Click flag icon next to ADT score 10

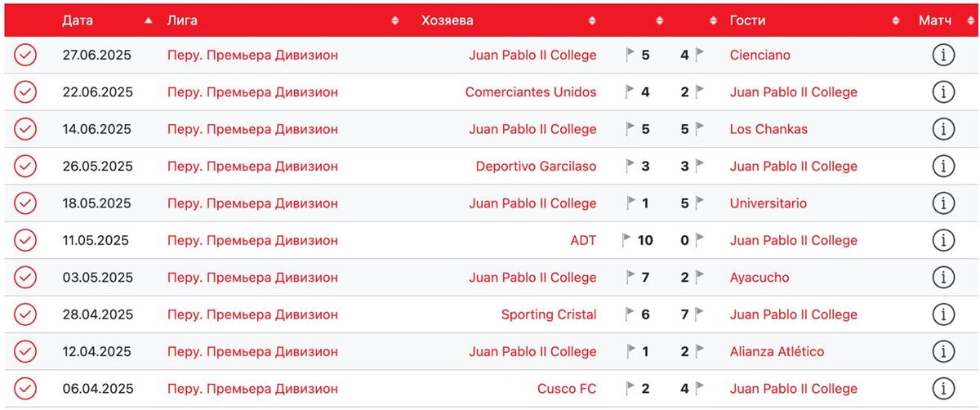pos(626,240)
